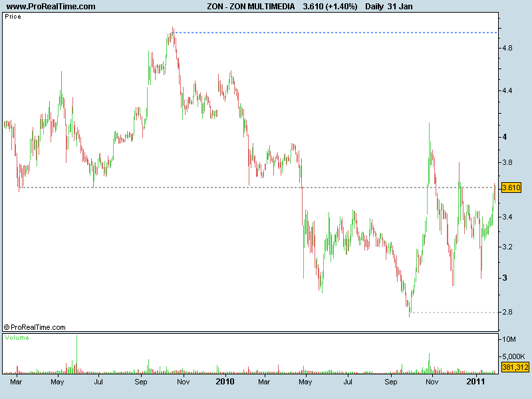The width and height of the screenshot is (532, 399).
Task: Click the 5,000K volume axis label
Action: 513,356
